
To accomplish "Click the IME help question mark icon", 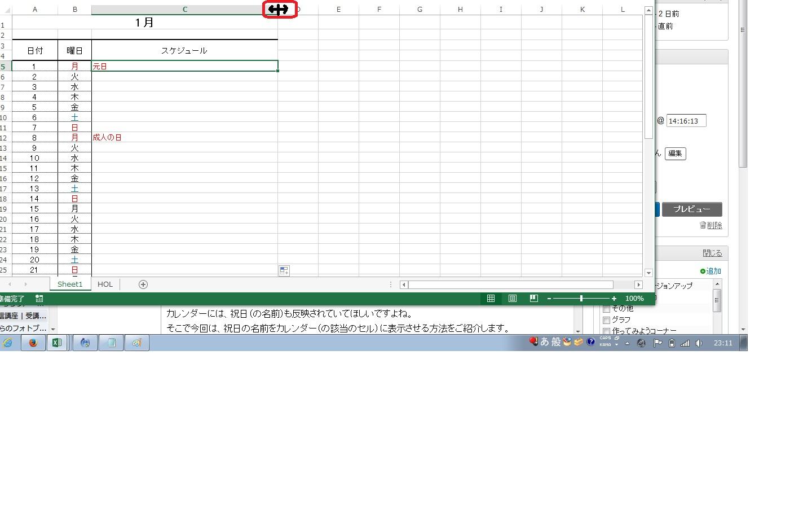I will point(590,341).
